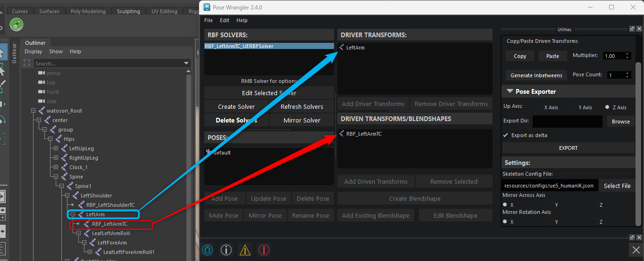Click the Skeleton Config File path field
The image size is (644, 261).
[551, 186]
